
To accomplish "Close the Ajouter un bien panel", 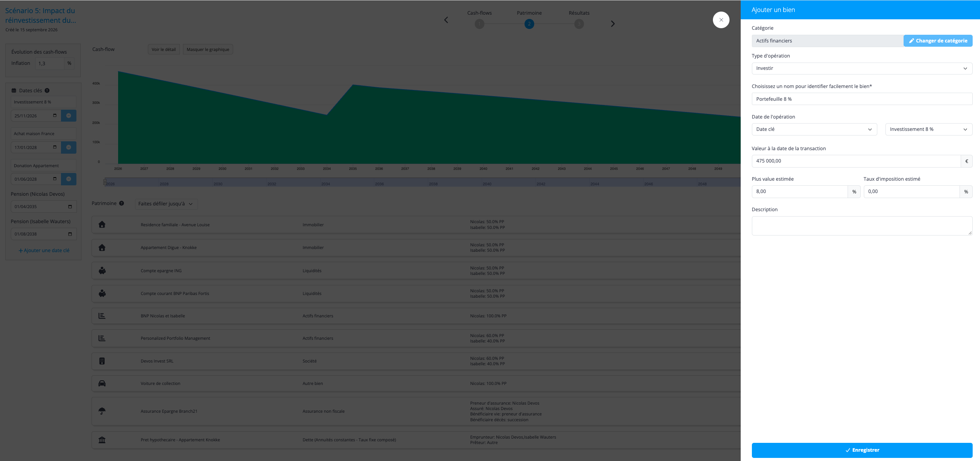I will (721, 20).
